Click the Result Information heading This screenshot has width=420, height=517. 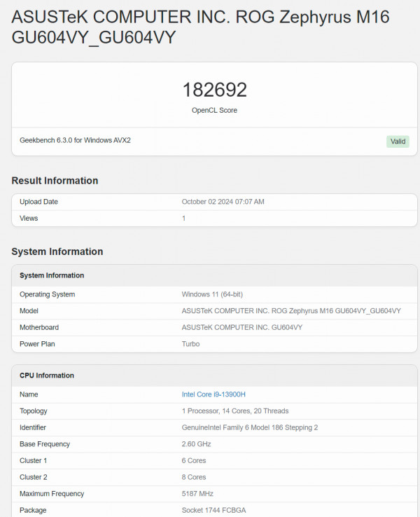(55, 180)
